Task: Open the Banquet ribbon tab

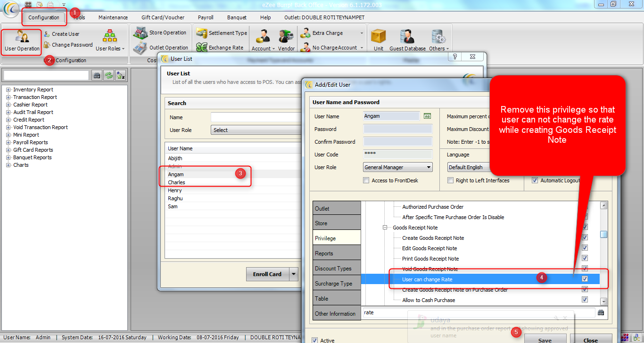Action: tap(237, 17)
